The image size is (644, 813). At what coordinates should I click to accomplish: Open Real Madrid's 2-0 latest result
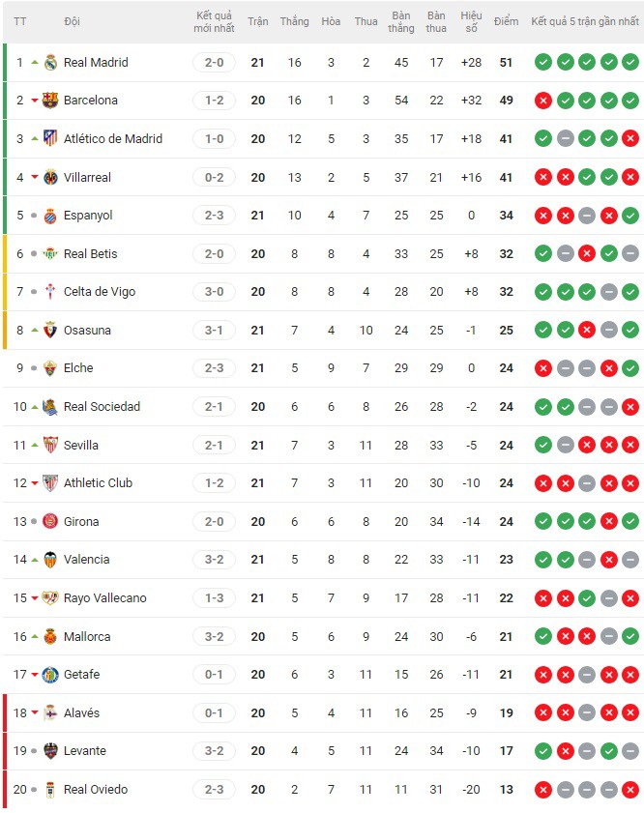(212, 63)
